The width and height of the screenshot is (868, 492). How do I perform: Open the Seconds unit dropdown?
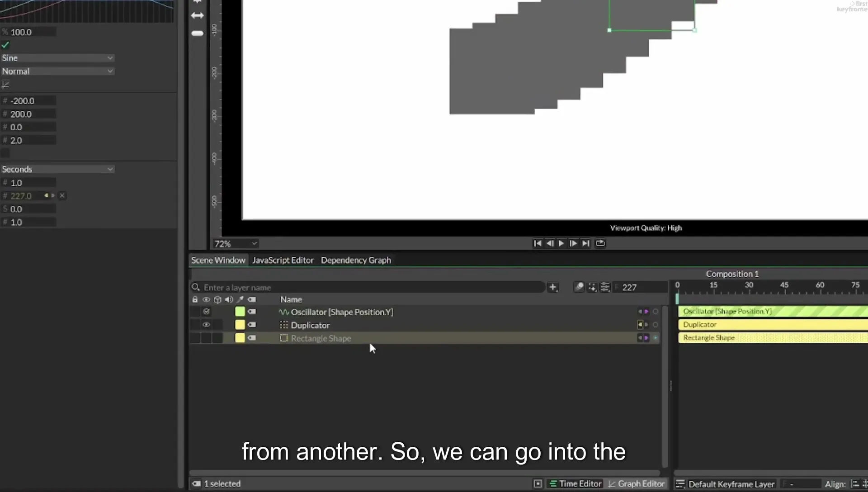point(57,169)
